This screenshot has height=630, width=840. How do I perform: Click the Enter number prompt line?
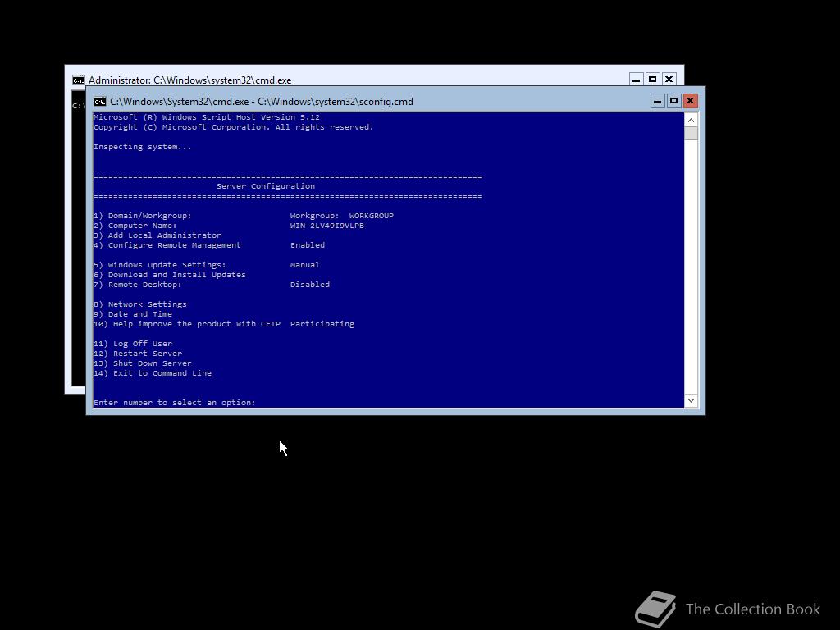(174, 402)
